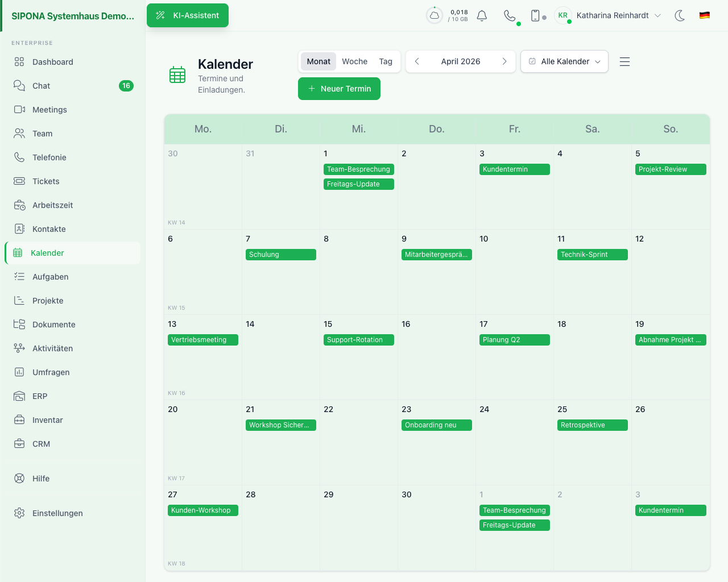Open the ERP sidebar icon
The height and width of the screenshot is (582, 728).
coord(19,396)
